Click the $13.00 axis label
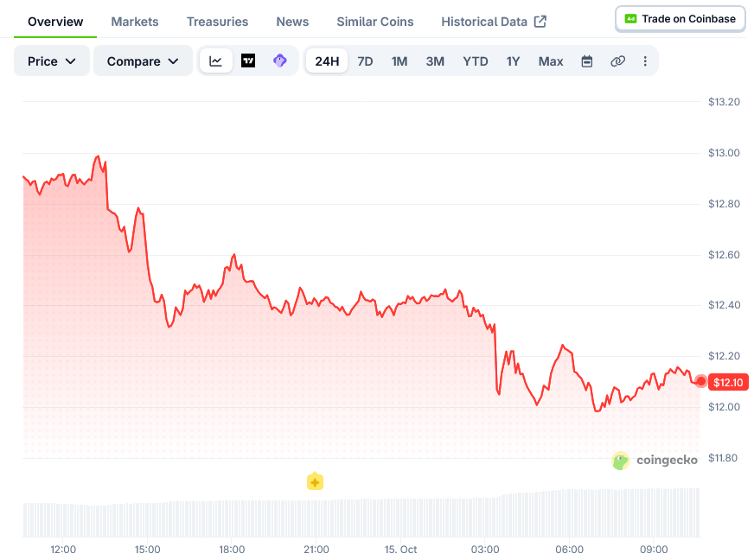 724,153
